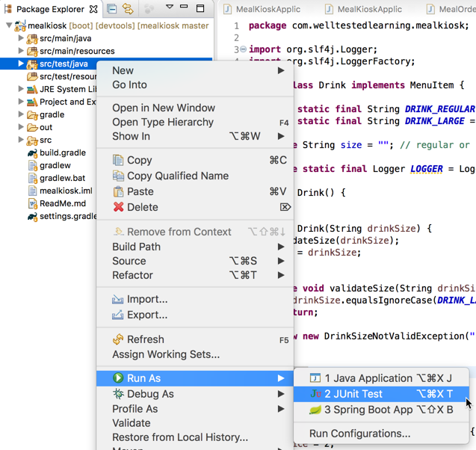Choose Open in New Window
The image size is (476, 450).
195,108
